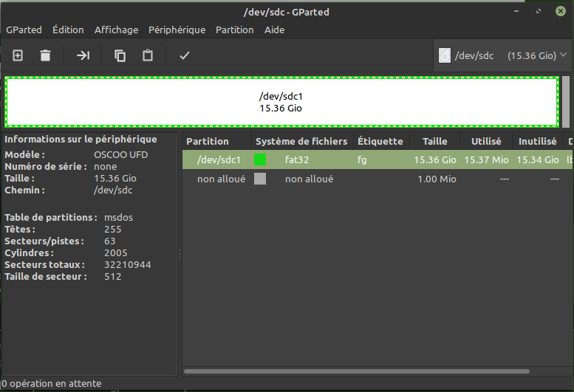Screen dimensions: 574x392
Task: Sort by the Taille column header
Action: pos(435,141)
